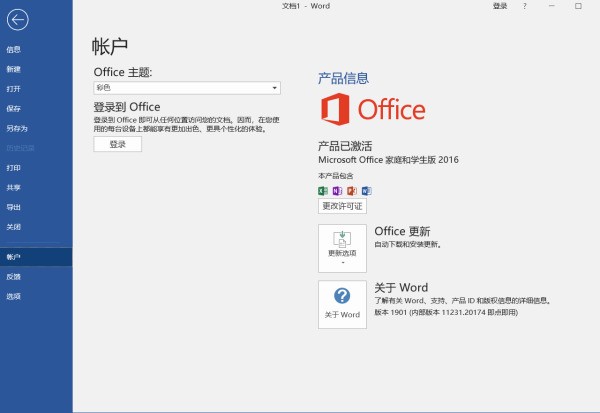Viewport: 600px width, 413px height.
Task: Click the Office logo under 产品信息
Action: pos(373,109)
